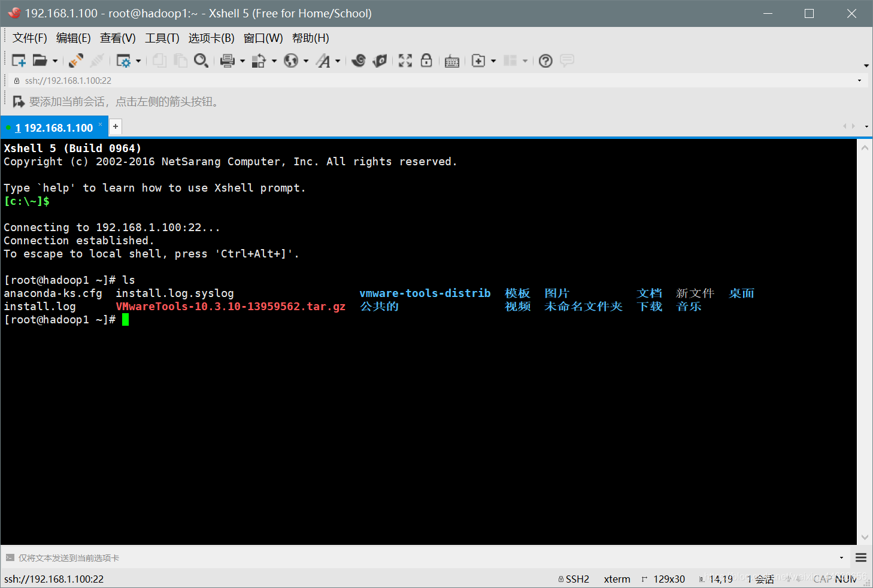Screen dimensions: 873x588
Task: Click the Open Session folder icon
Action: click(x=40, y=60)
